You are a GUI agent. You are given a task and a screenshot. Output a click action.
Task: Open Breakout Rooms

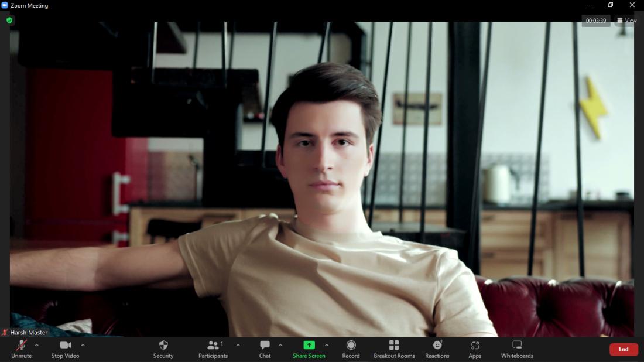[x=394, y=349]
